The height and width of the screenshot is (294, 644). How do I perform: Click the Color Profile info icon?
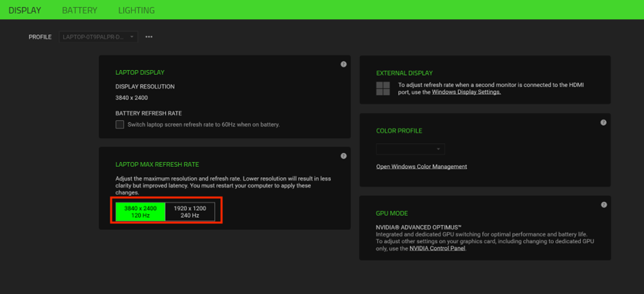pos(603,123)
